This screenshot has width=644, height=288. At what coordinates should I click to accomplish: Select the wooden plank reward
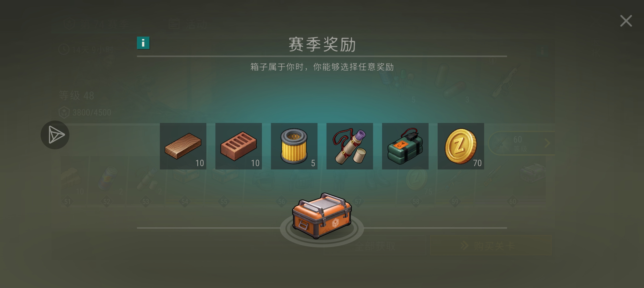pos(183,146)
